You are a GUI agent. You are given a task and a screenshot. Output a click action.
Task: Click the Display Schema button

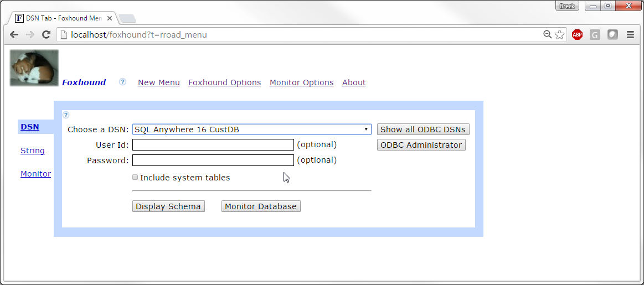pyautogui.click(x=168, y=206)
